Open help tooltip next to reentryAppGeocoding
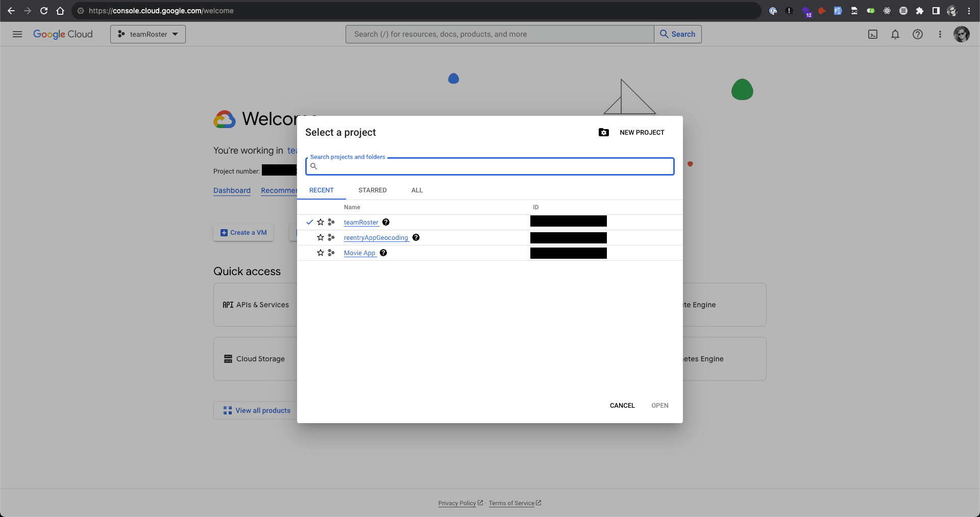980x517 pixels. click(416, 237)
